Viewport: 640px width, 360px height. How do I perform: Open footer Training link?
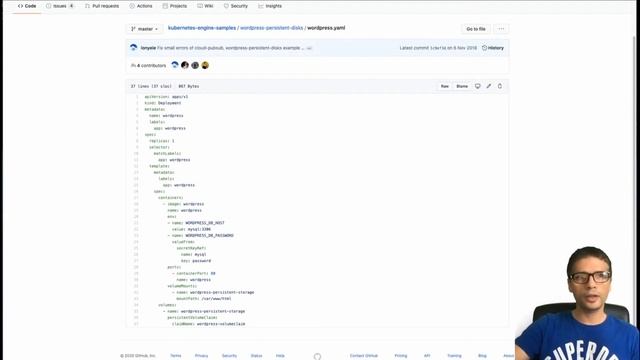click(x=454, y=356)
